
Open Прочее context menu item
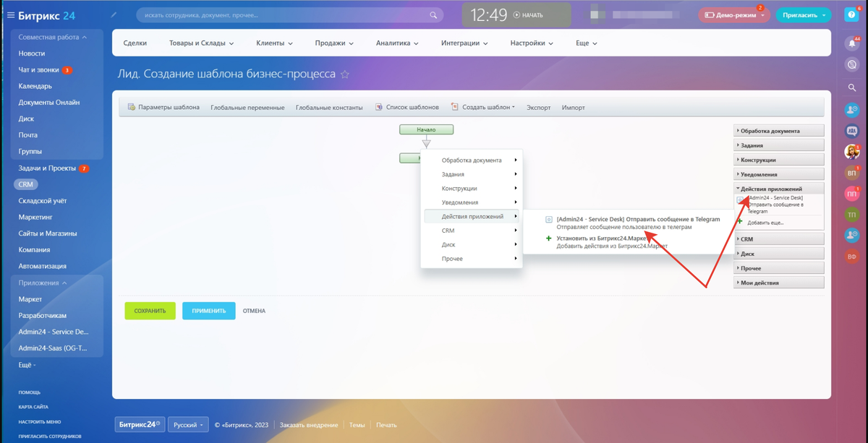pyautogui.click(x=472, y=259)
